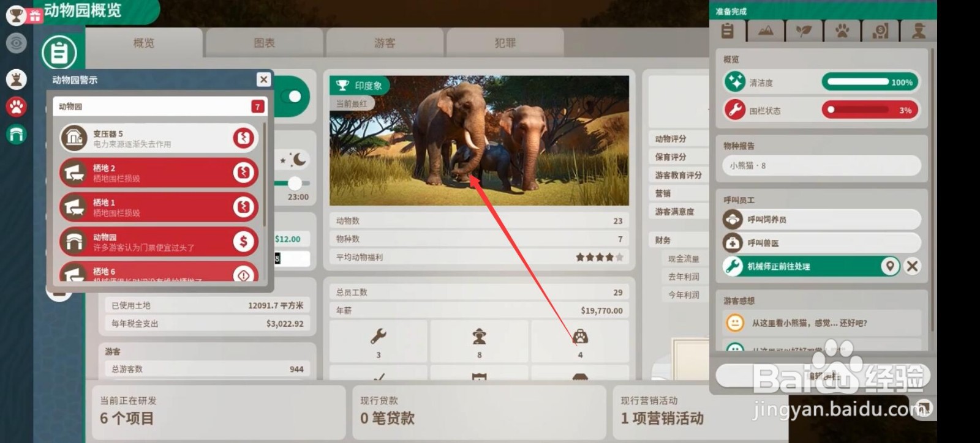This screenshot has width=980, height=443.
Task: Select the 栖地 1 fence damaged alert
Action: pyautogui.click(x=159, y=207)
